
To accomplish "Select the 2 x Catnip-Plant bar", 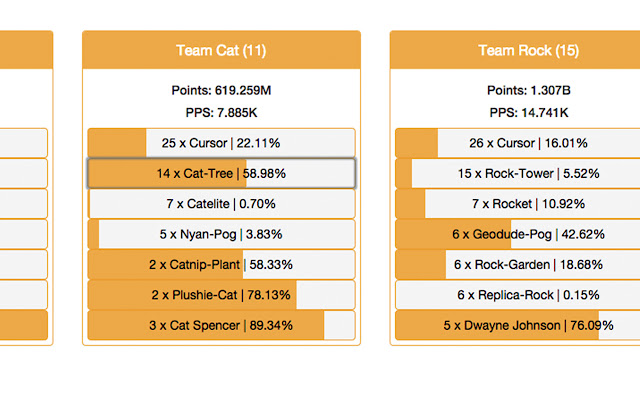I will click(221, 264).
